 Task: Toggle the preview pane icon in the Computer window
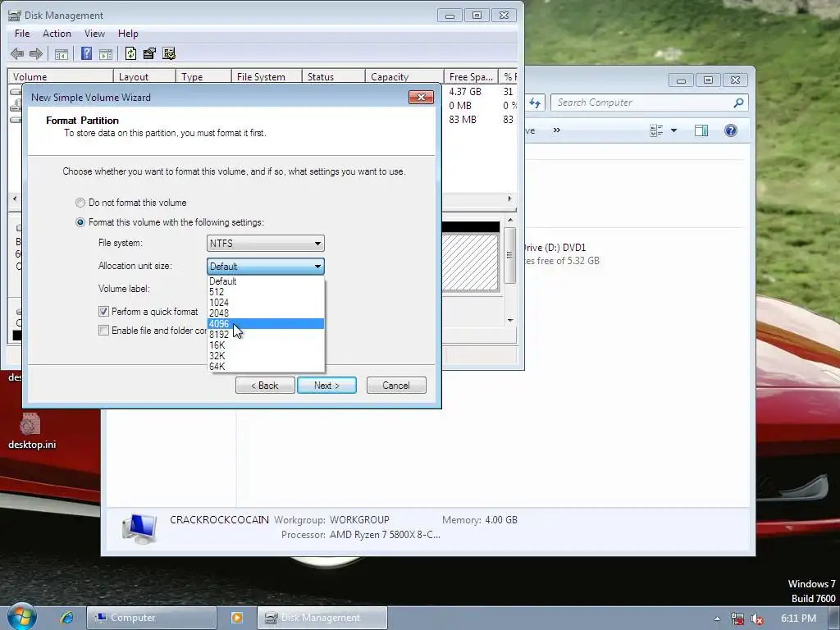coord(701,130)
